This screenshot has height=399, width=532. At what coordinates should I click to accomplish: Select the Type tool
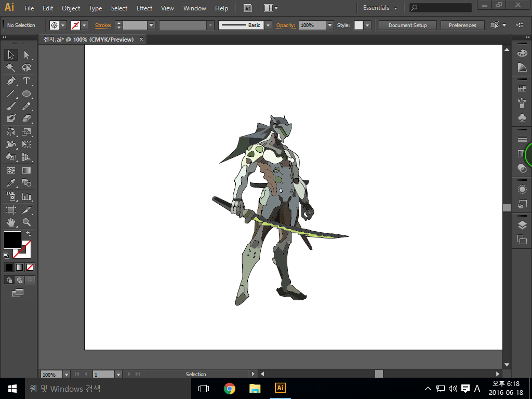[26, 81]
